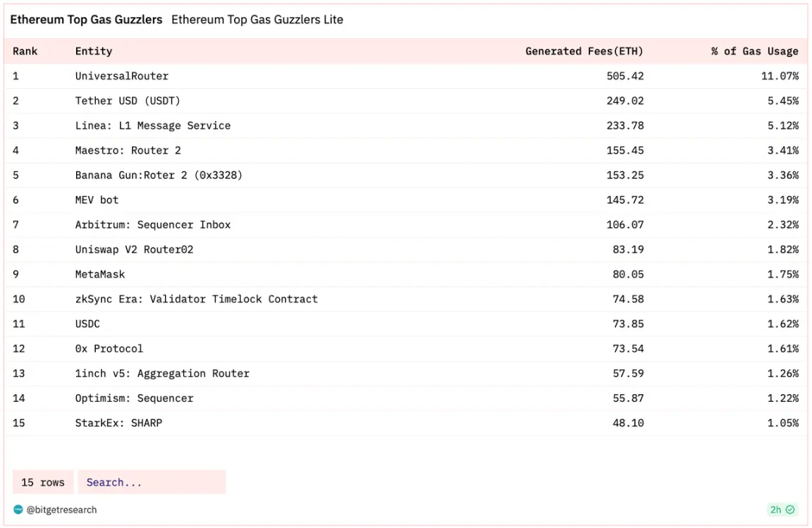Viewport: 812px width, 528px height.
Task: Click the bold Ethereum Top Gas Guzzlers title
Action: coord(86,20)
